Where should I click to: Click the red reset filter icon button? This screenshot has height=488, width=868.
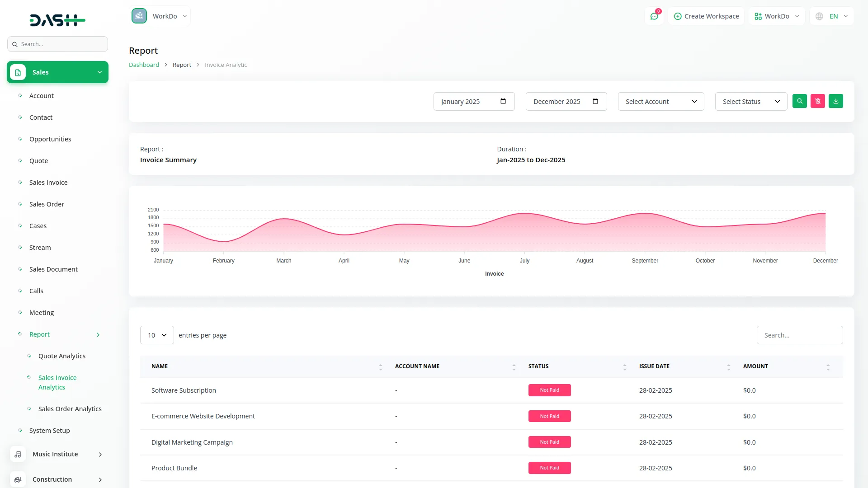pos(817,101)
